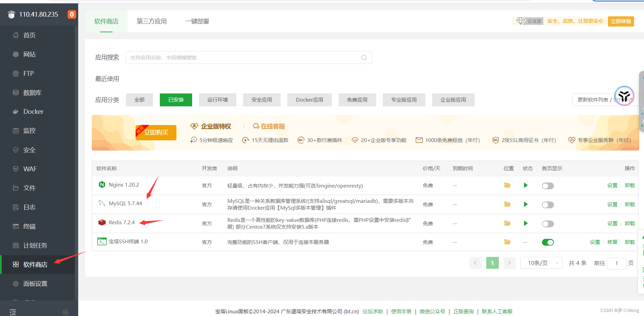Select page 1 in pagination
This screenshot has height=316, width=644.
click(x=492, y=263)
